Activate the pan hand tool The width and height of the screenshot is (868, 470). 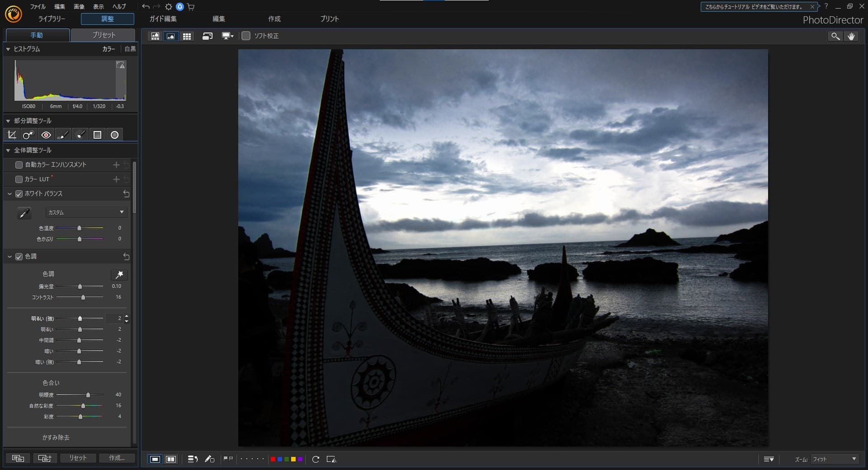[851, 36]
